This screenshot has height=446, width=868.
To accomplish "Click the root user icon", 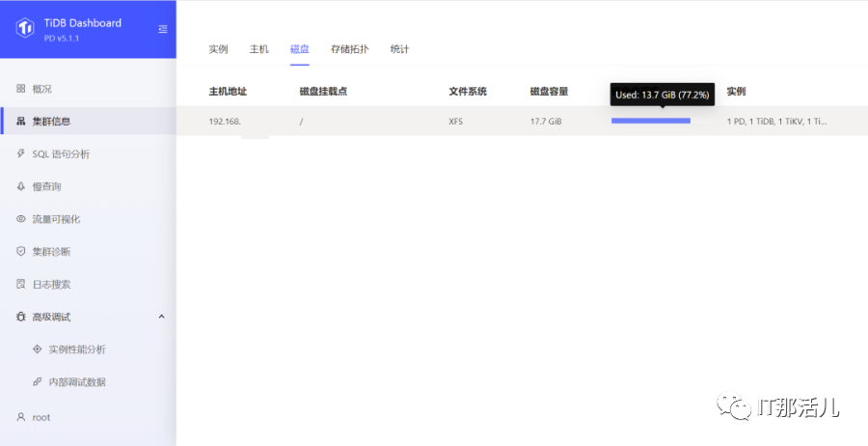I will click(x=21, y=417).
